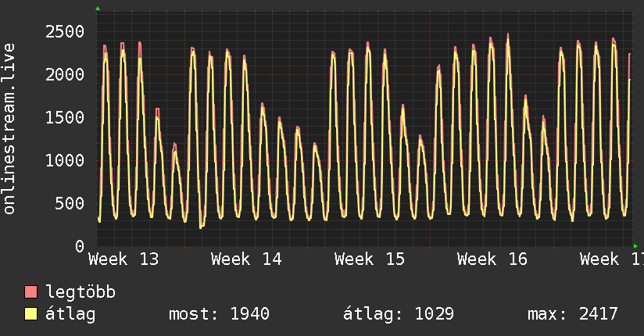Click the átlag: 1029 statistic

click(399, 314)
